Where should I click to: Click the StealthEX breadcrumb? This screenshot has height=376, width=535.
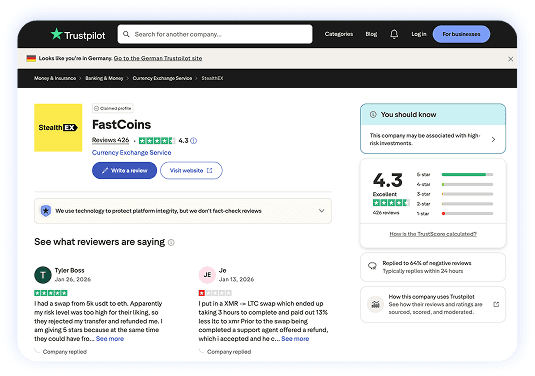click(x=212, y=78)
